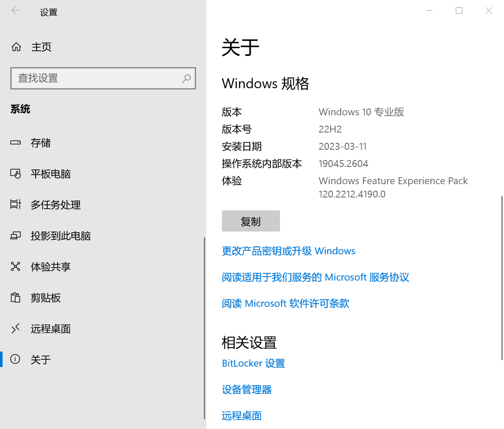The height and width of the screenshot is (429, 504).
Task: Click the 平板电脑 tablet icon
Action: (15, 174)
